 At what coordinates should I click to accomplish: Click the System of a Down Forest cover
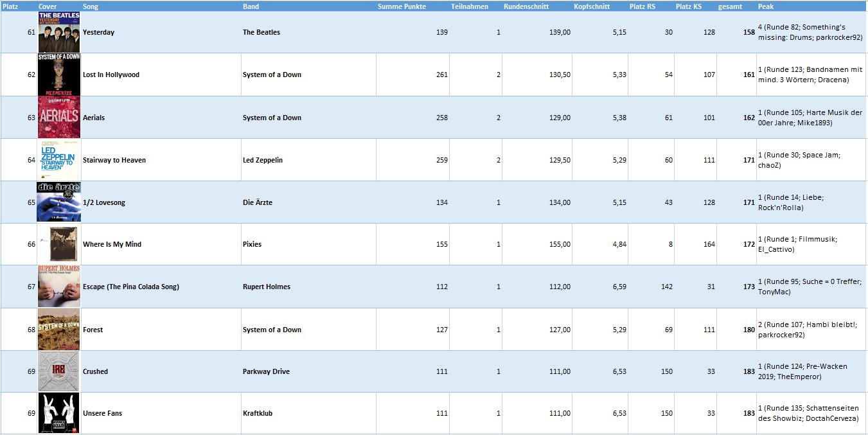point(59,329)
